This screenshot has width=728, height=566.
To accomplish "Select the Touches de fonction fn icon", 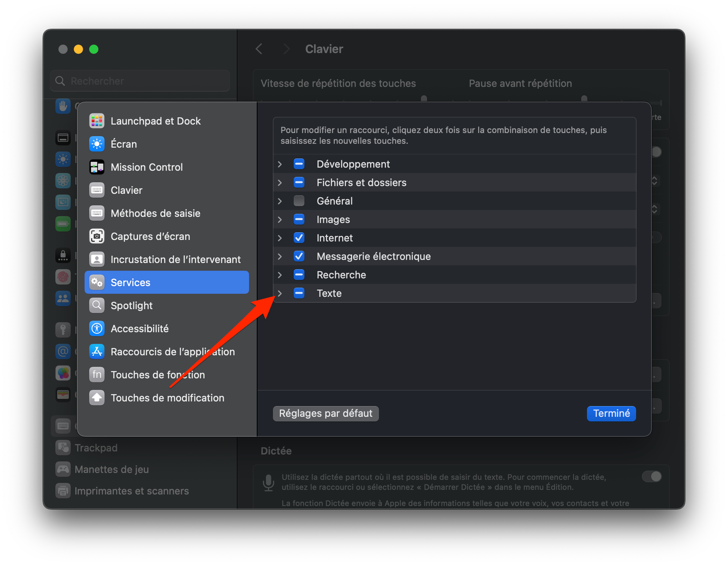I will (x=97, y=375).
